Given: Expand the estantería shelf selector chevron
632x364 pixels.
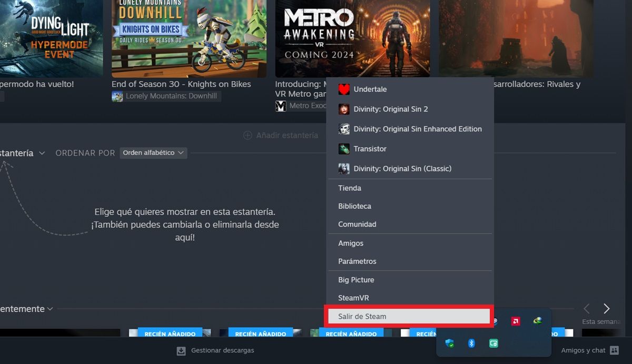Looking at the screenshot, I should 42,153.
